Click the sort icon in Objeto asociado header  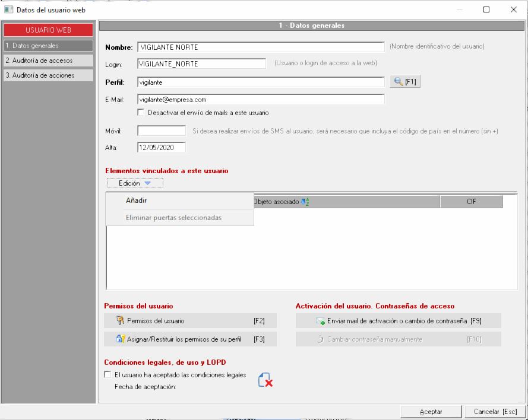point(305,202)
